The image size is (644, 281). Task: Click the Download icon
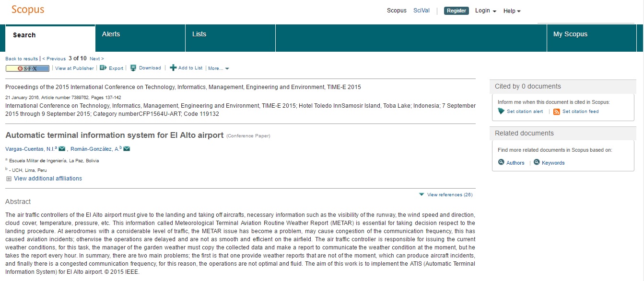[x=133, y=68]
